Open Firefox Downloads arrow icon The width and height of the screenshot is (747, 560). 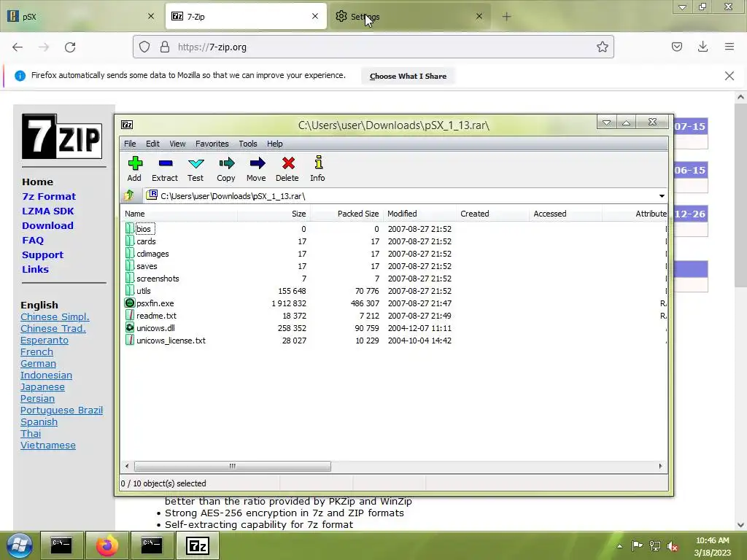703,47
